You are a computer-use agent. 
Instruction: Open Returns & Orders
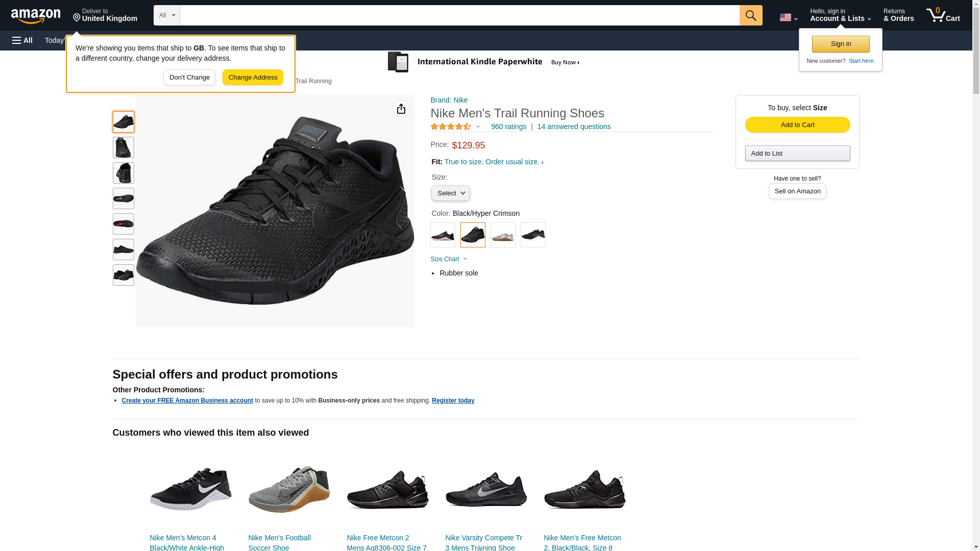[x=898, y=15]
